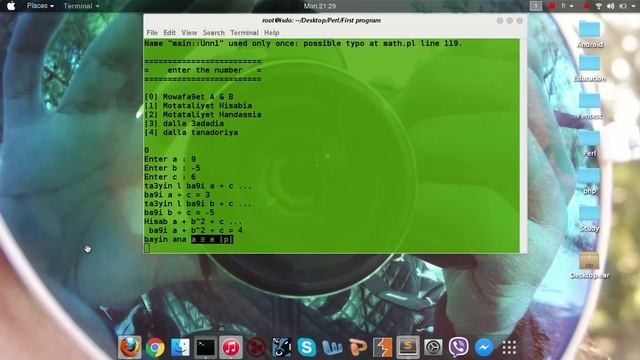
Task: Open the Perl desktop folder
Action: coord(590,144)
